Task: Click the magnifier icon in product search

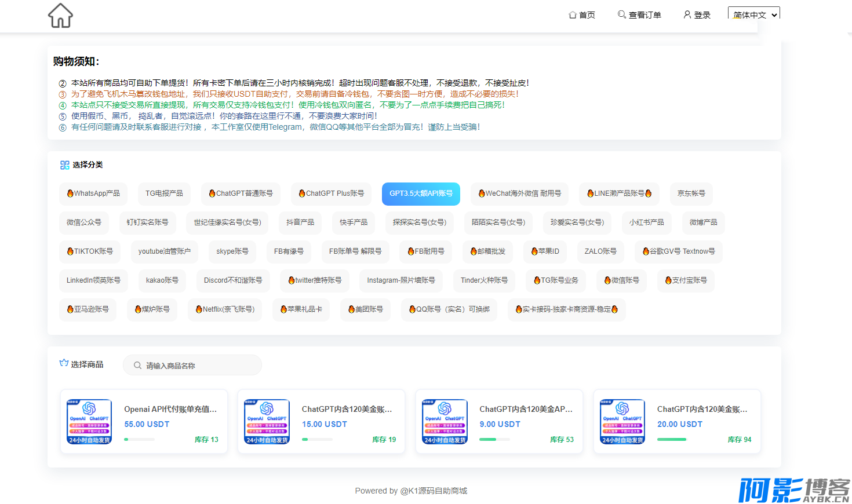Action: (137, 366)
